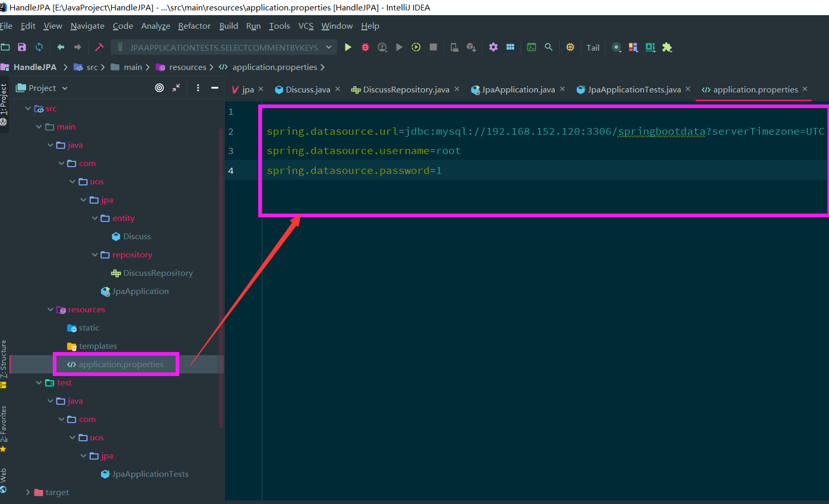Toggle the 1: Project tool window
The height and width of the screenshot is (504, 829).
pos(4,99)
